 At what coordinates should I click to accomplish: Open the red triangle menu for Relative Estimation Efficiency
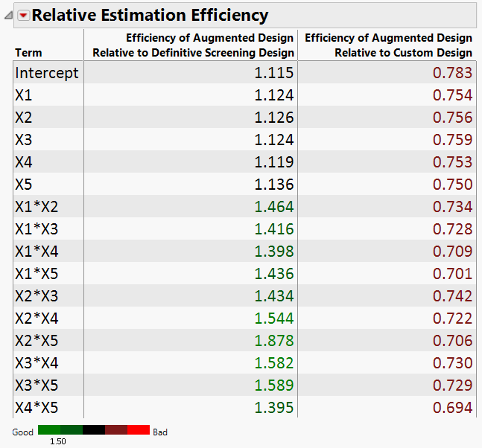pos(23,16)
